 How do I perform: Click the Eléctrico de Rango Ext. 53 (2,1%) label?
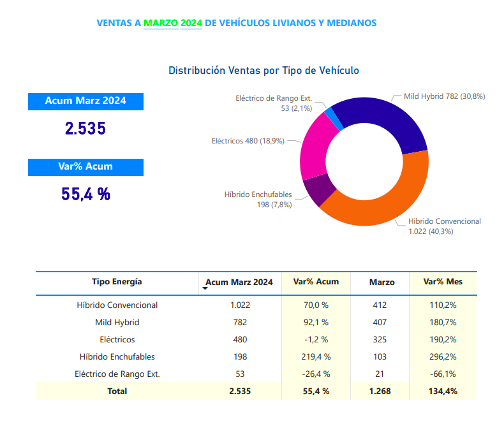(x=274, y=103)
